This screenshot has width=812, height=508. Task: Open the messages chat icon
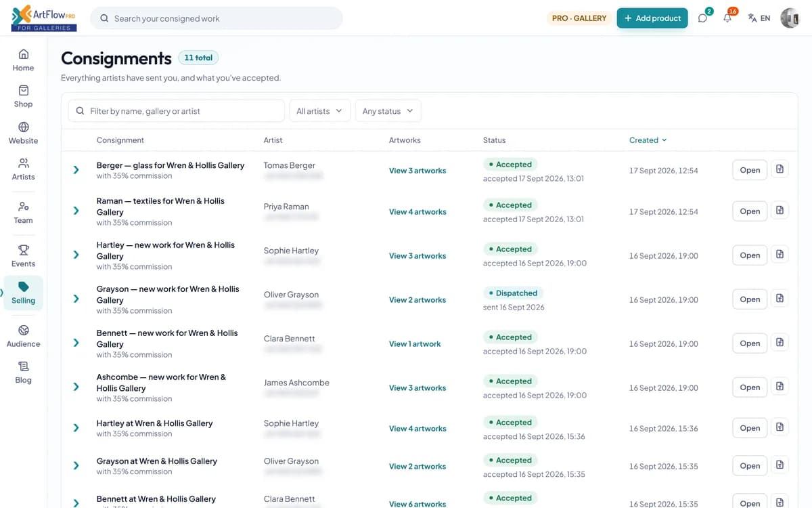coord(703,18)
